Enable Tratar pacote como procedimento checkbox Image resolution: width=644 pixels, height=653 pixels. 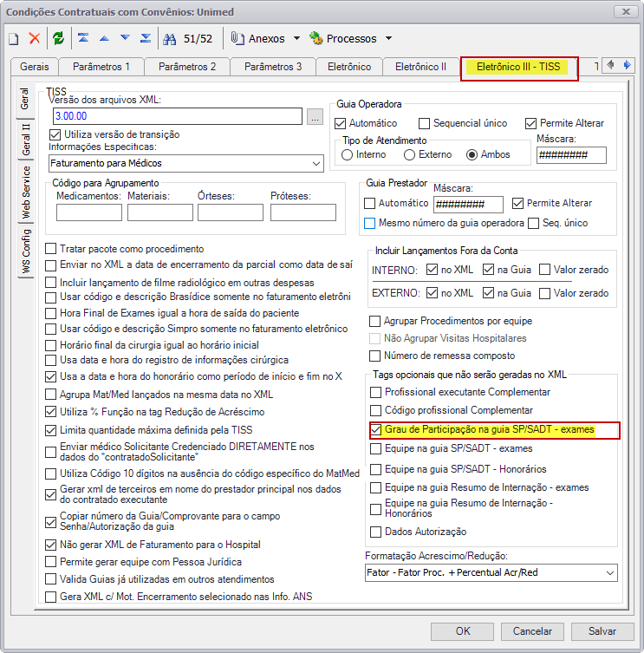51,249
